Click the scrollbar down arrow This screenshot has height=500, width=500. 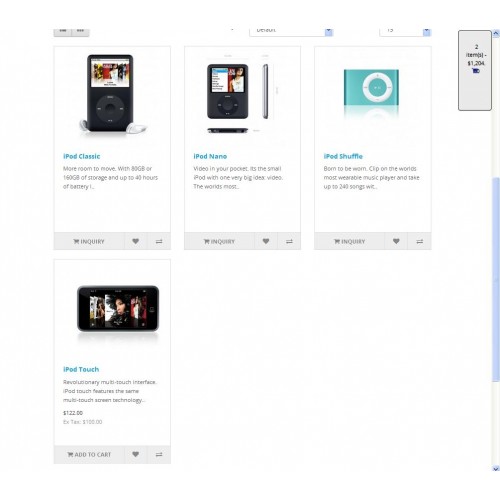coord(496,468)
